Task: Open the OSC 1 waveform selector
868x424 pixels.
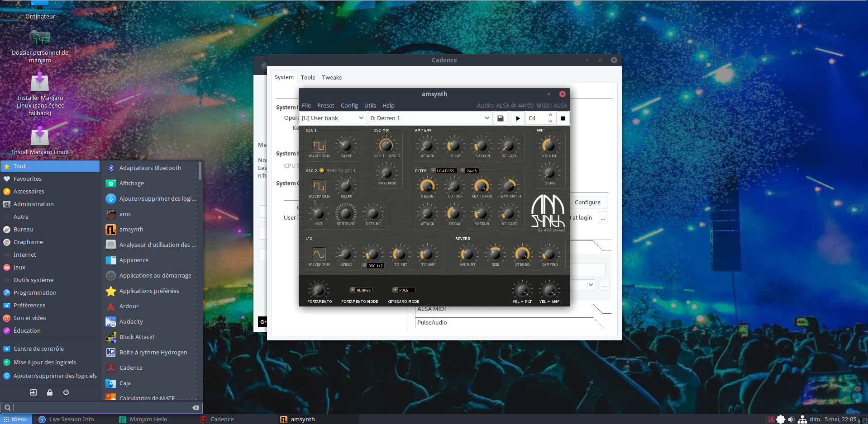Action: (x=319, y=146)
